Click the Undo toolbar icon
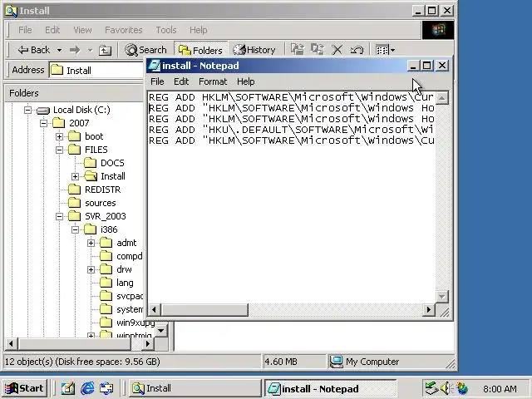This screenshot has width=532, height=399. coord(357,50)
